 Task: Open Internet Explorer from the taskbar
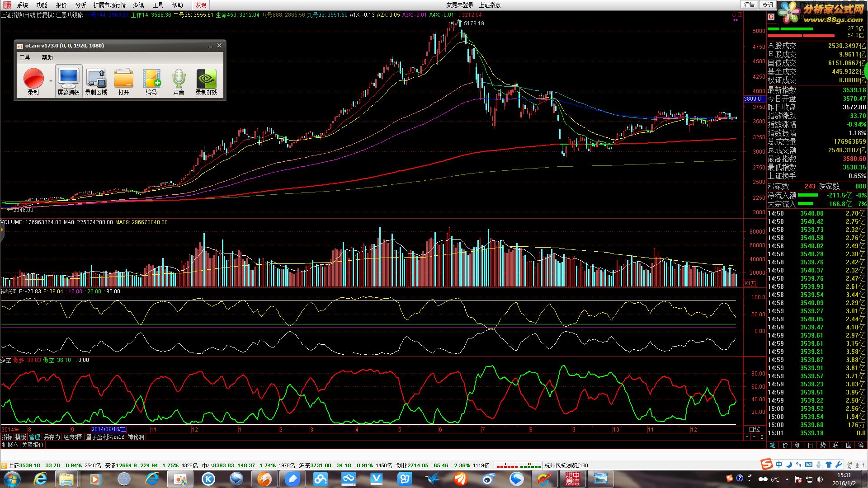coord(41,479)
